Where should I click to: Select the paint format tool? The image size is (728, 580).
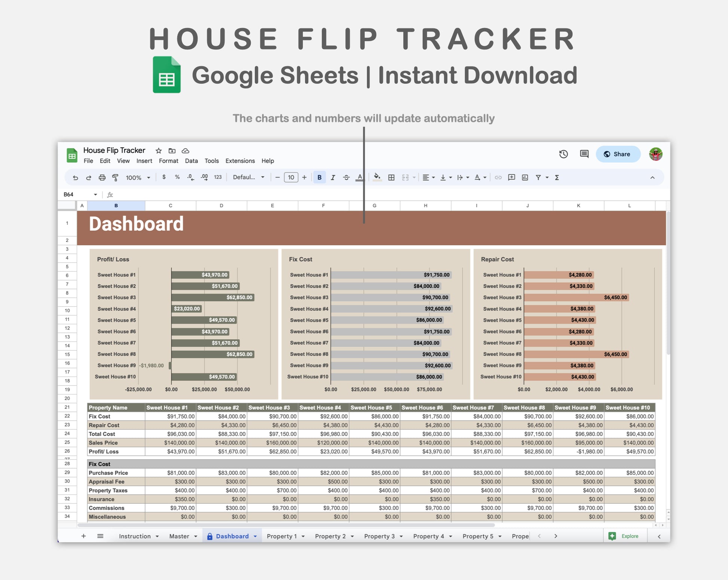tap(115, 178)
